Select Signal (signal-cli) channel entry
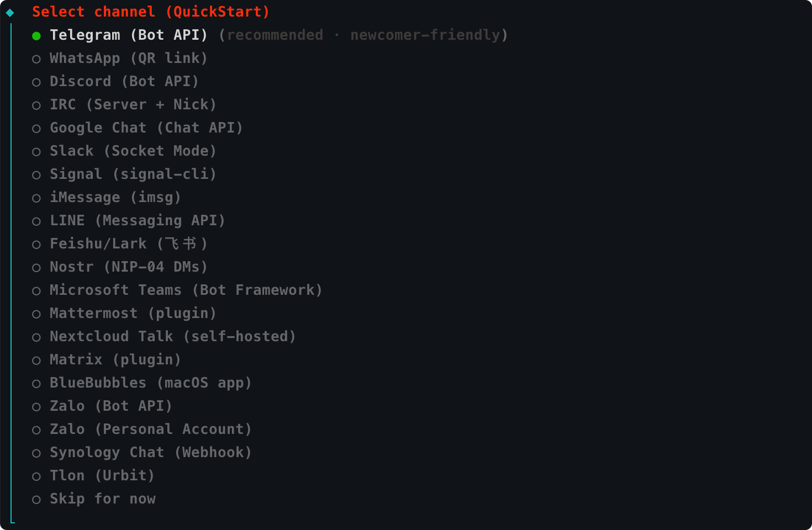Image resolution: width=812 pixels, height=530 pixels. point(36,175)
